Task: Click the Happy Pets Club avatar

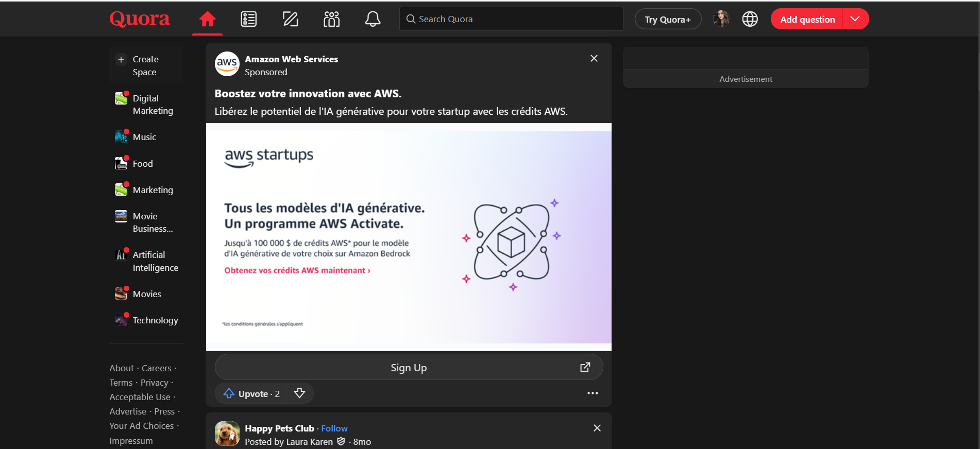Action: click(227, 434)
